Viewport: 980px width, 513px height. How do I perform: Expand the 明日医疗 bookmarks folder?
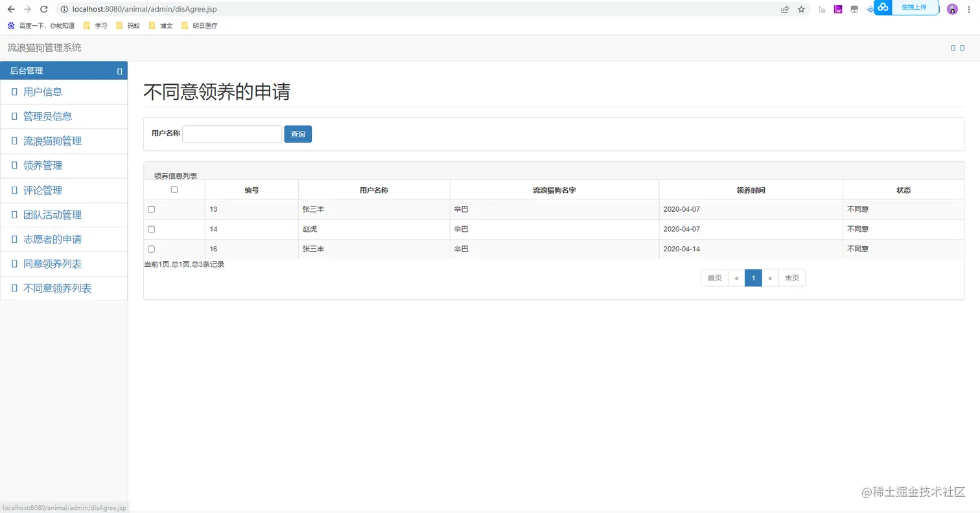[198, 26]
